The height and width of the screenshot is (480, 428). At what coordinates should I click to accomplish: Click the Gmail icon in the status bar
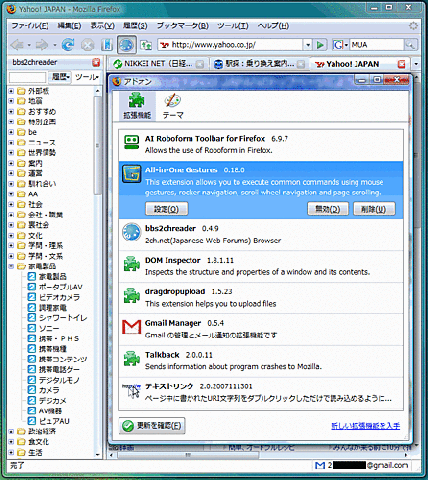point(320,465)
